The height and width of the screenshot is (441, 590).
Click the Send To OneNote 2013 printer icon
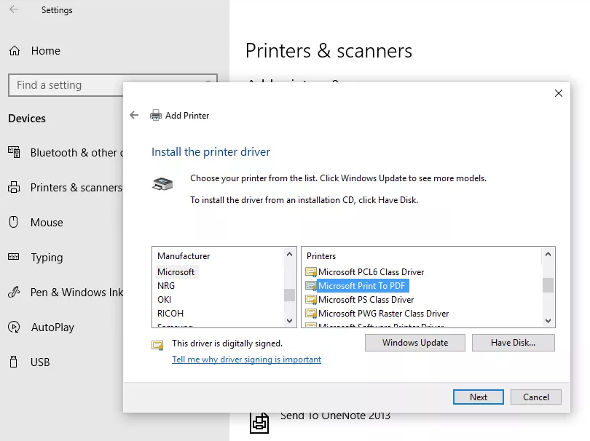coord(260,423)
